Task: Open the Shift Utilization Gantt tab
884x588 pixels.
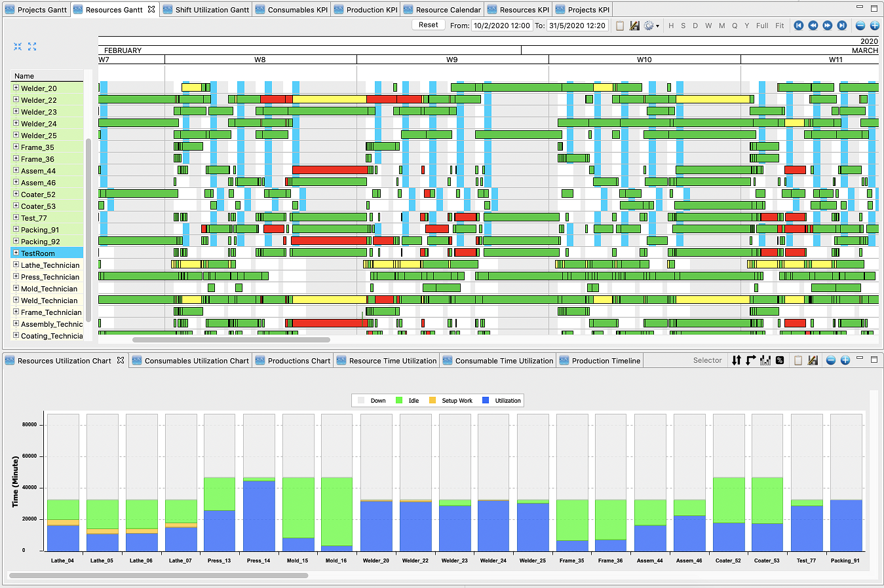Action: (x=206, y=10)
